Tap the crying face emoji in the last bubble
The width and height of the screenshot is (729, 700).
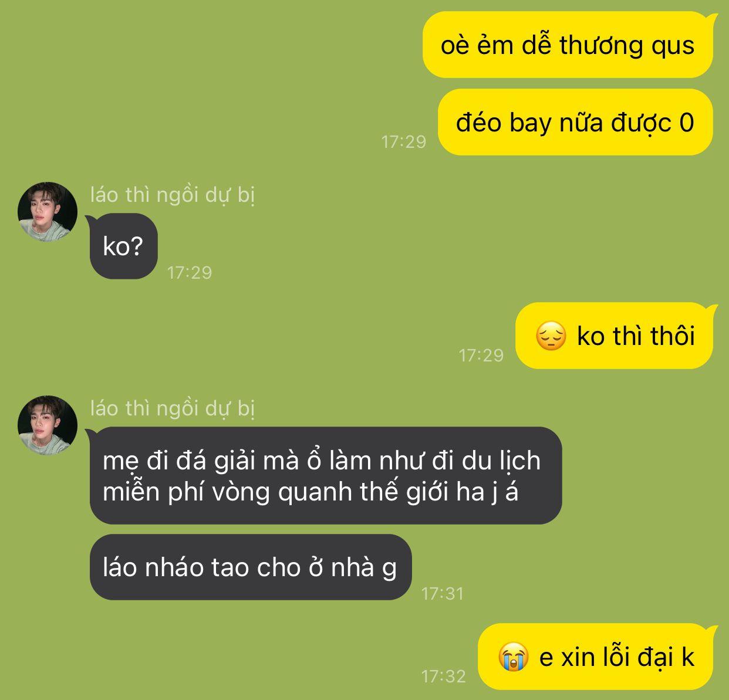click(x=514, y=657)
